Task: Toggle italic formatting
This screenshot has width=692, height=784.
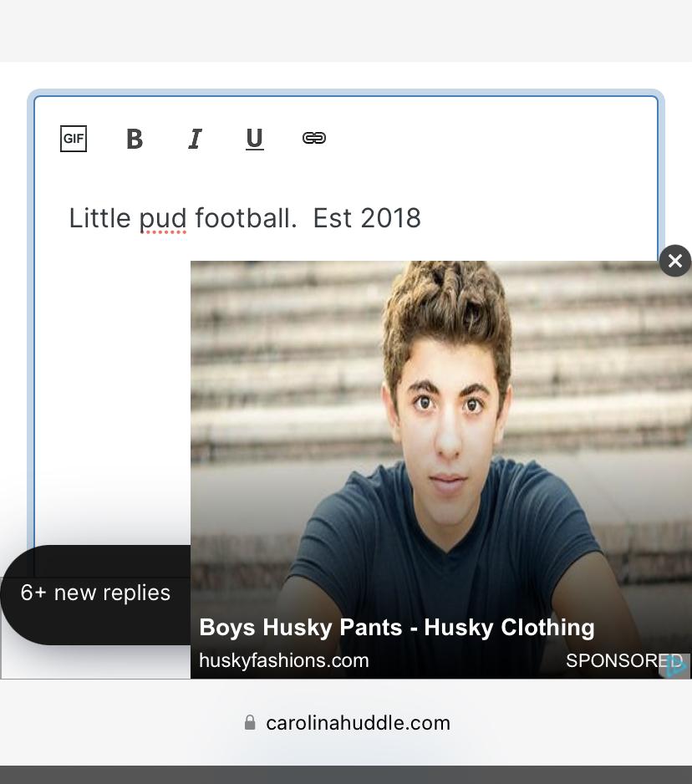Action: click(x=195, y=139)
